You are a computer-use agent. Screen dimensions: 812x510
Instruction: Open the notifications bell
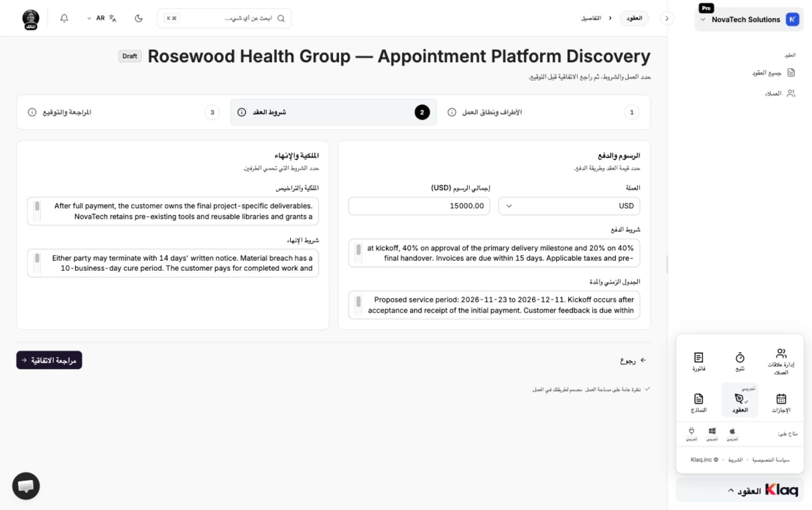point(64,18)
